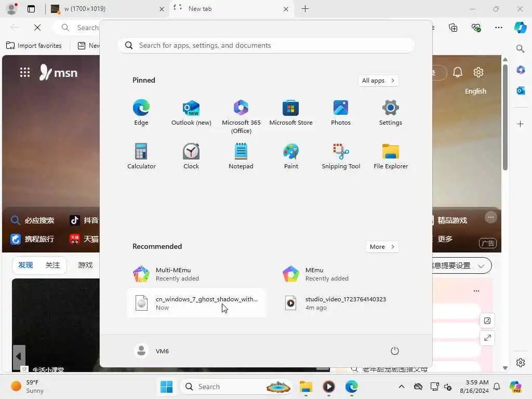Show hidden system tray icons
Viewport: 532px width, 399px height.
[x=402, y=387]
